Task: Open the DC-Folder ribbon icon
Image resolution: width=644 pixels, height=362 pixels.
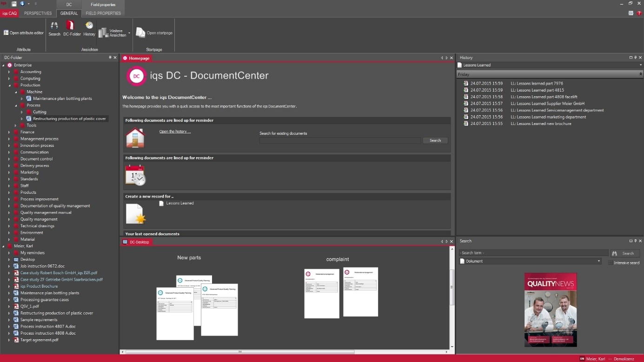Action: pos(71,26)
